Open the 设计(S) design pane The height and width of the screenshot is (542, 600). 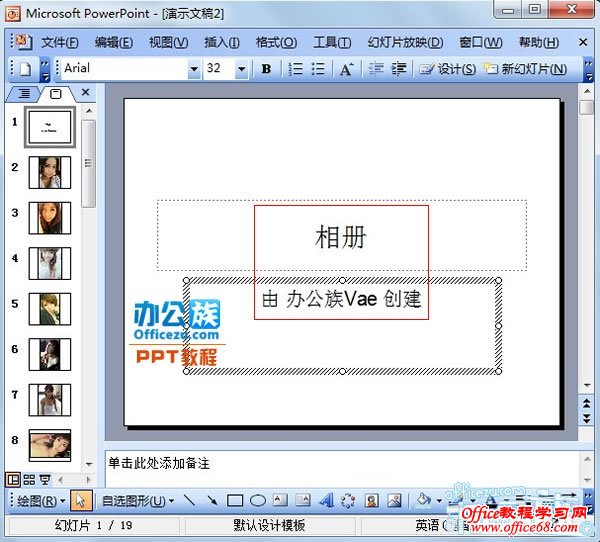447,69
